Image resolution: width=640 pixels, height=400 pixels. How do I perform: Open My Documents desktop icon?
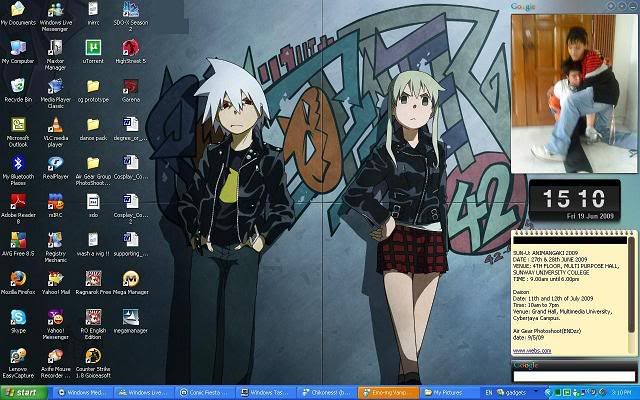18,13
